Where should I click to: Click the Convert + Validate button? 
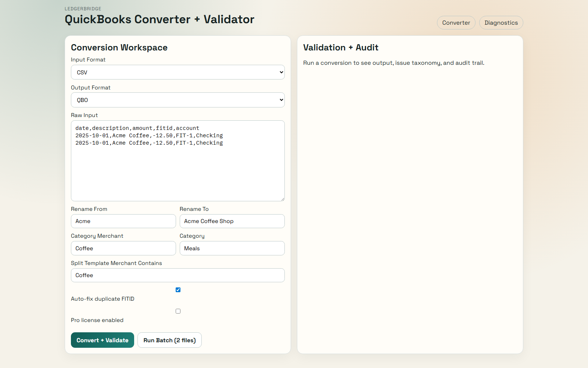point(102,340)
